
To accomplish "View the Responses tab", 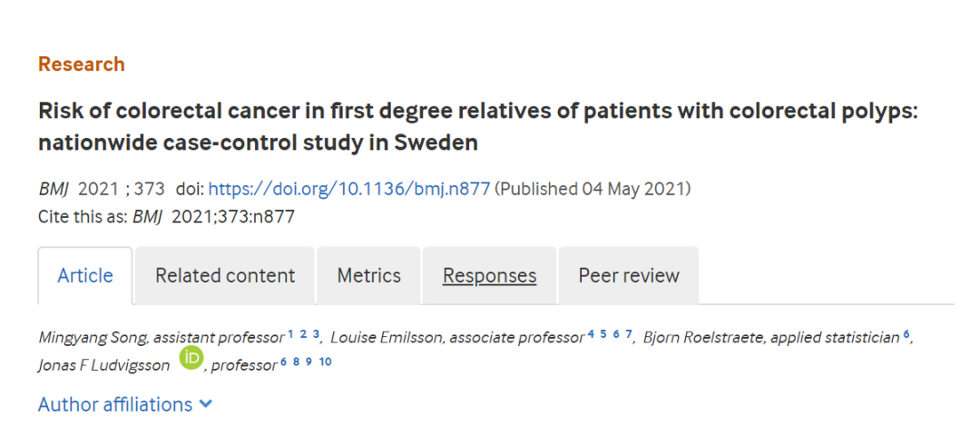I will point(489,275).
